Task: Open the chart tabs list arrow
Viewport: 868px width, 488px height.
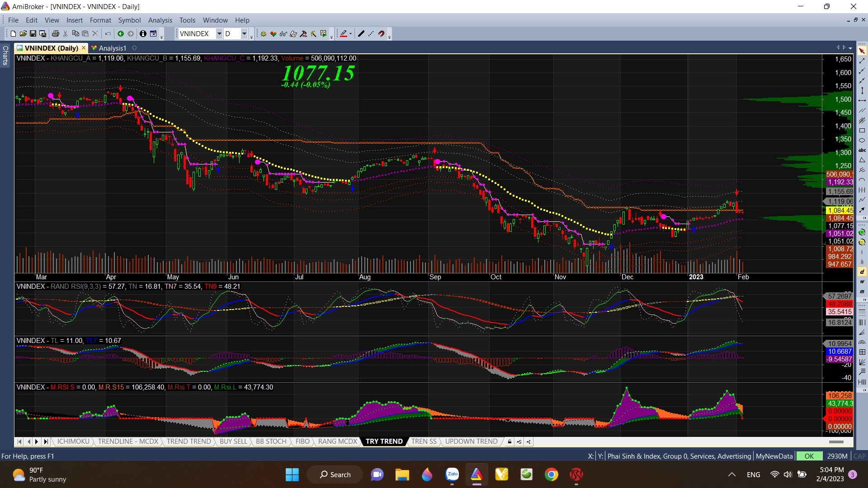Action: click(850, 47)
